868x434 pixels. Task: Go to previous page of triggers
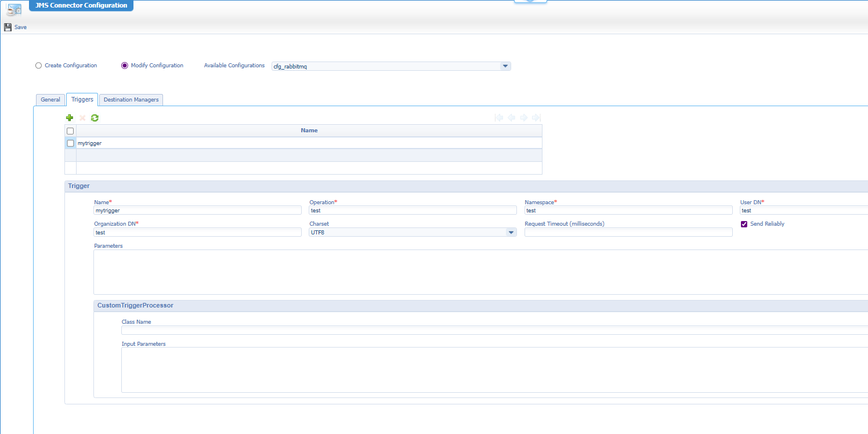(511, 118)
